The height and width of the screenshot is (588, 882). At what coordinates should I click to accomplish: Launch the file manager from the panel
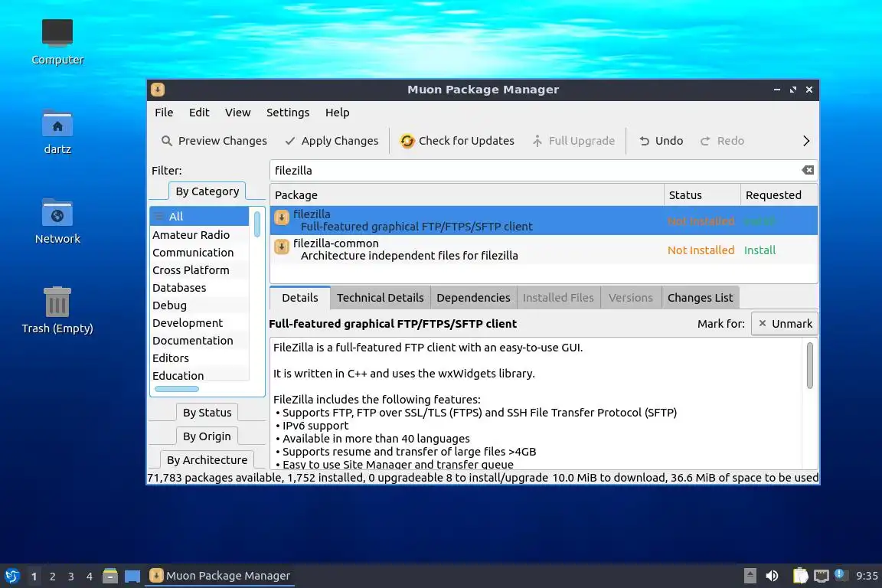pos(110,576)
